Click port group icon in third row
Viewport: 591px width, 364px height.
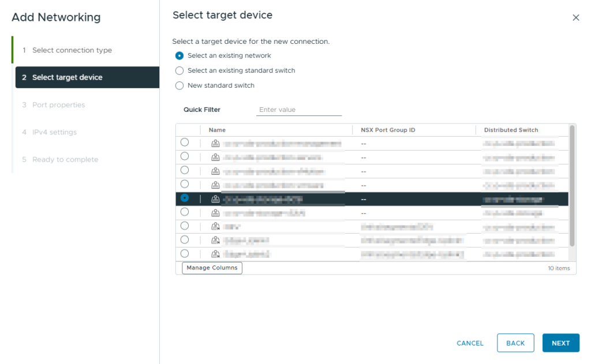[215, 171]
